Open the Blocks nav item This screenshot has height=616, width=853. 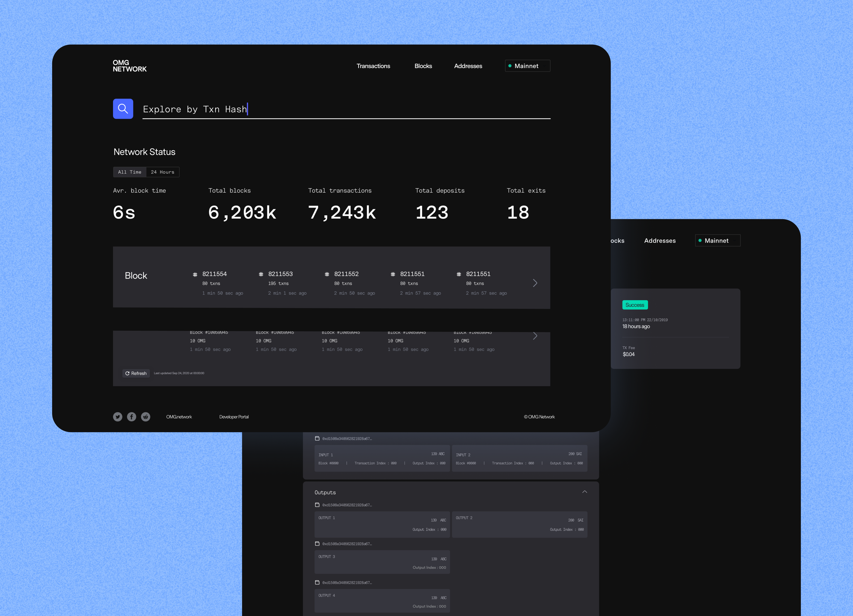[423, 66]
